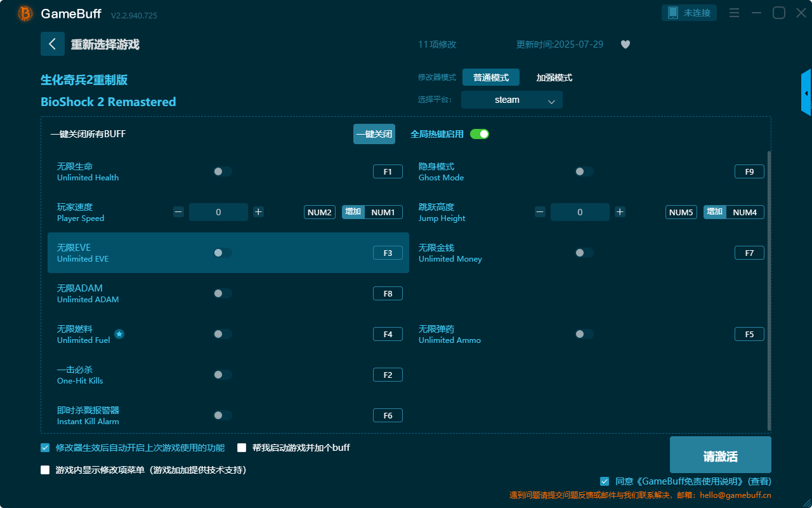
Task: Open the disclaimer (查看) link
Action: 760,481
